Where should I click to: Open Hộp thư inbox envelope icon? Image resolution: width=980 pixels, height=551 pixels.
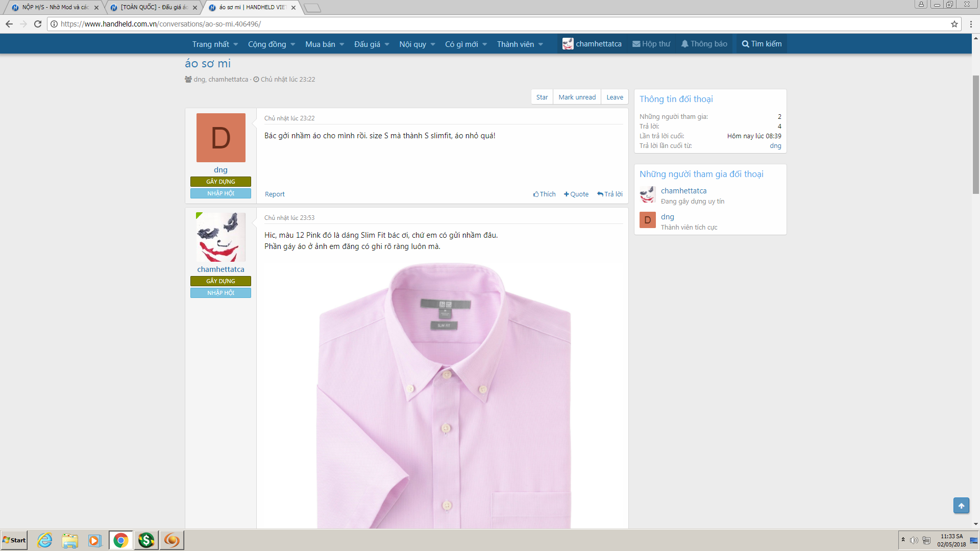[x=636, y=44]
